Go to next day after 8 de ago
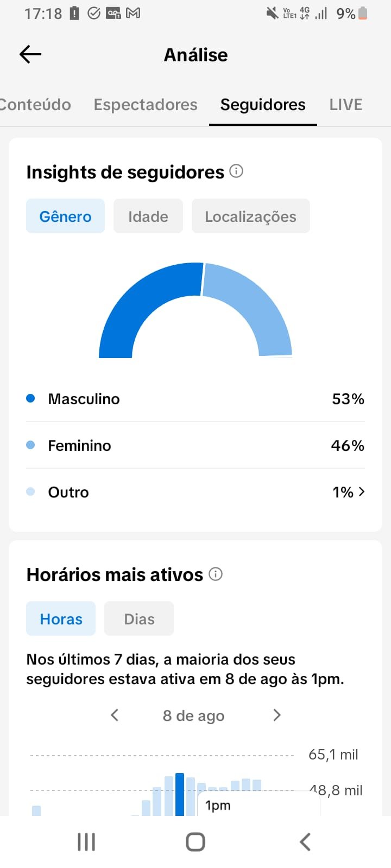 pos(277,715)
